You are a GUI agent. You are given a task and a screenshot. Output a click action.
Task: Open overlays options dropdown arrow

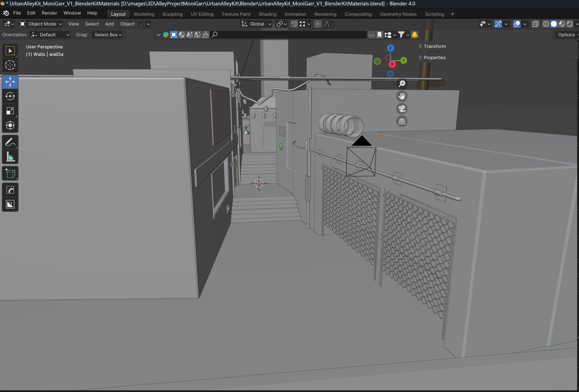point(525,24)
